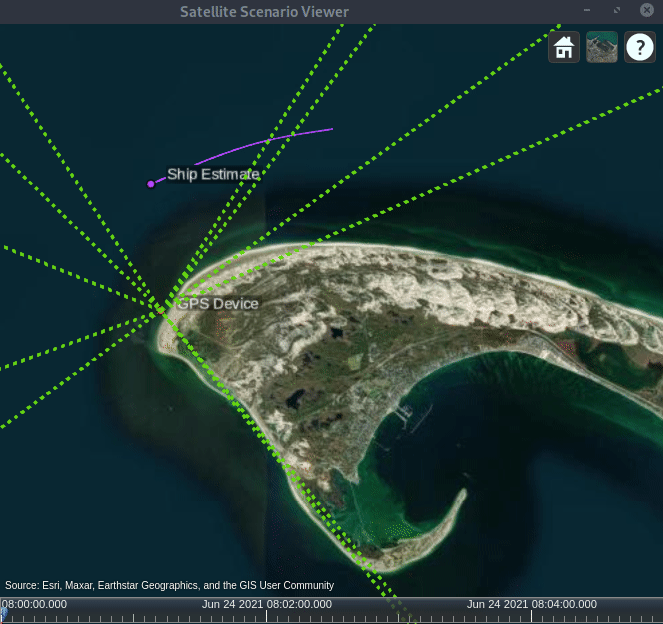This screenshot has width=663, height=624.
Task: Click the Ship Estimate label
Action: point(213,174)
